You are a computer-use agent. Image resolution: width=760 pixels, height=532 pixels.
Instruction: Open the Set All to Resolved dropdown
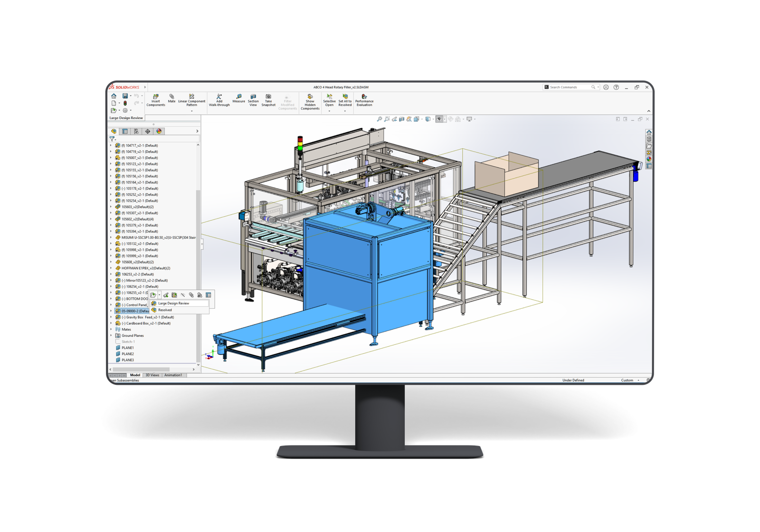[344, 111]
